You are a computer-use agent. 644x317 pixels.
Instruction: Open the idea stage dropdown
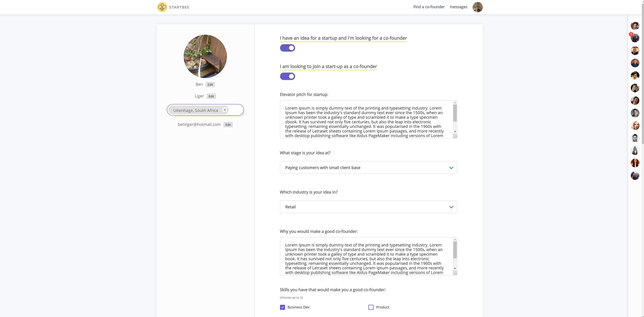tap(368, 167)
